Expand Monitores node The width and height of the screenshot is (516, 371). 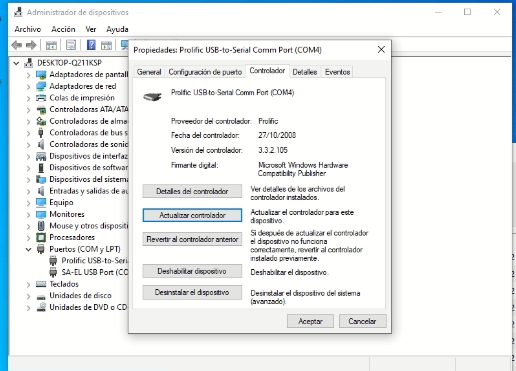pyautogui.click(x=29, y=214)
